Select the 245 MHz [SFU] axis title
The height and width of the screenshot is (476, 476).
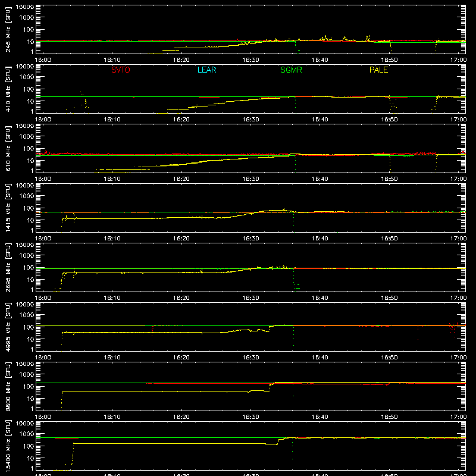point(8,29)
